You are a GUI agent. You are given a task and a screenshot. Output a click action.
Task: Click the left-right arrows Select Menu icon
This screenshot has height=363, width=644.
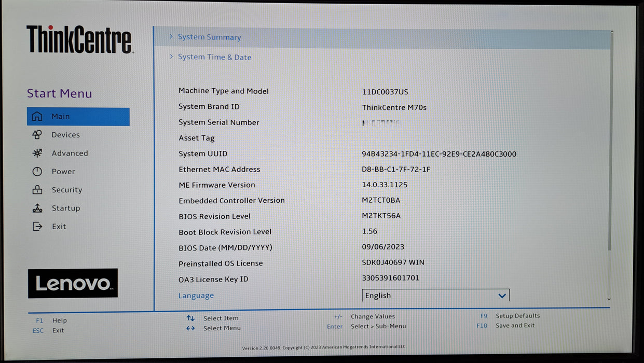(x=190, y=328)
